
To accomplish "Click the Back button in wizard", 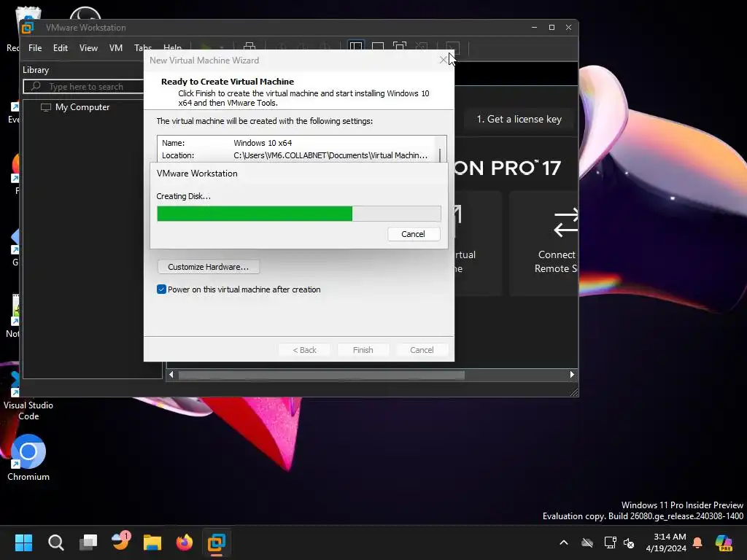I will coord(304,350).
